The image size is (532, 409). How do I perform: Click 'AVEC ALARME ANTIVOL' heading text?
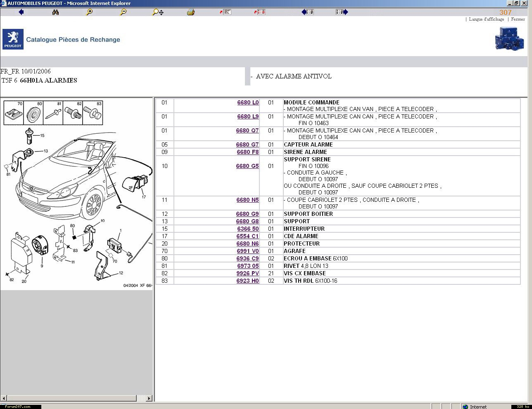click(294, 76)
